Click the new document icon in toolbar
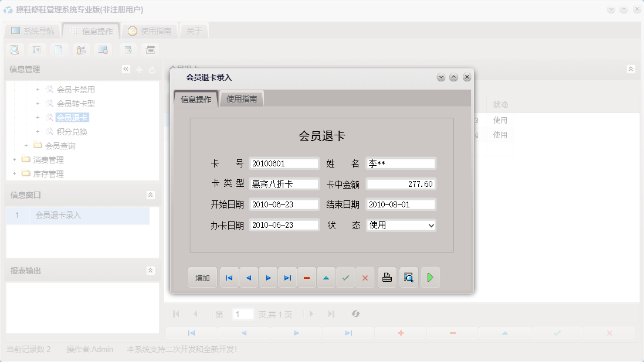This screenshot has height=362, width=644. point(59,50)
